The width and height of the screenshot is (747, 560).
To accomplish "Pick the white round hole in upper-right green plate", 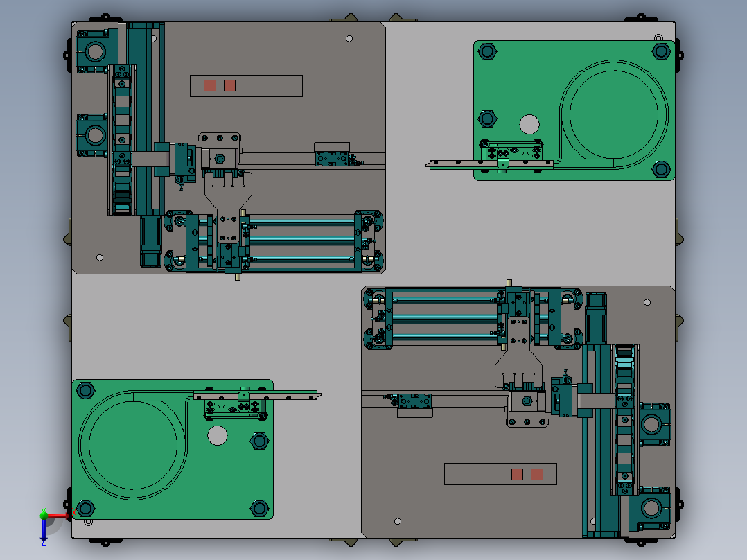I will (529, 124).
